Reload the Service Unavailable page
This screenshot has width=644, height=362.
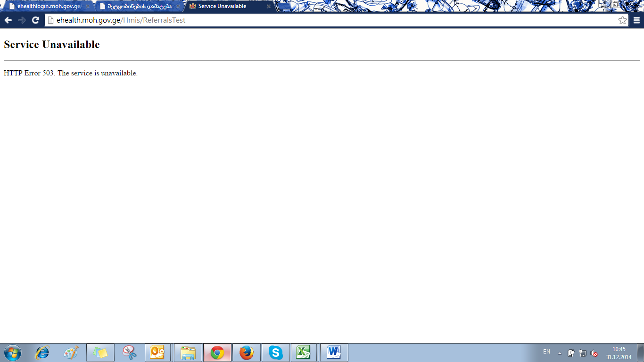(x=35, y=20)
